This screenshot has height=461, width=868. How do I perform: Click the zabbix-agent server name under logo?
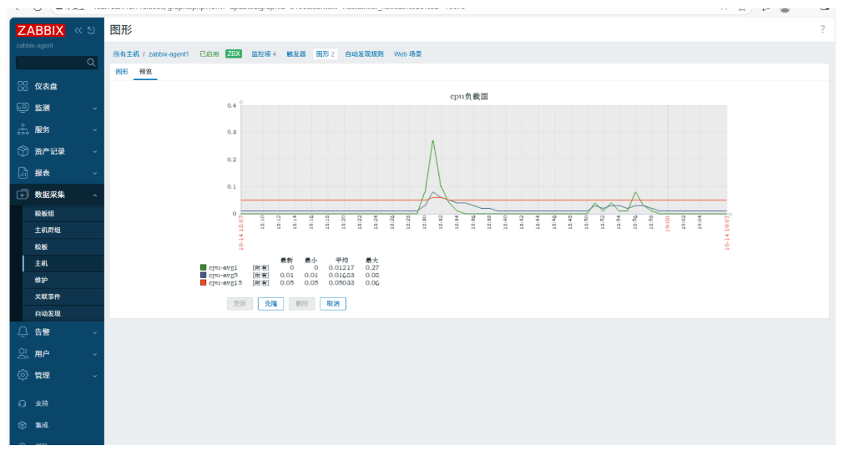pyautogui.click(x=34, y=45)
